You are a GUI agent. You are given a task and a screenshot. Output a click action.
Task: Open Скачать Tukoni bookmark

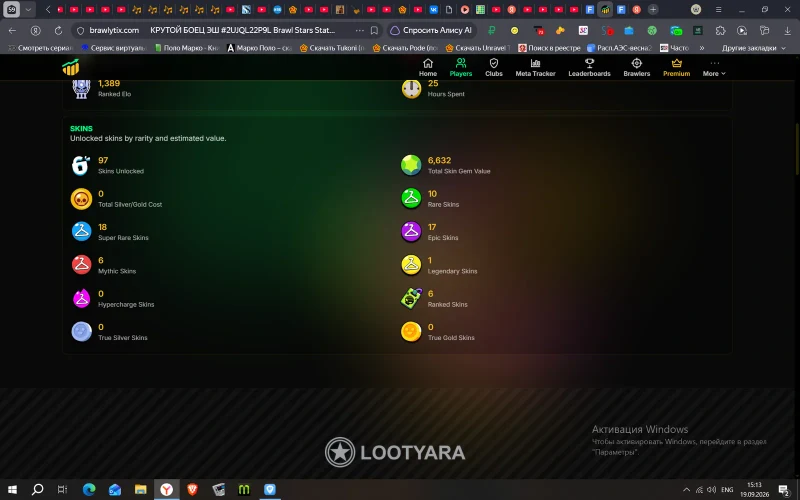(332, 48)
